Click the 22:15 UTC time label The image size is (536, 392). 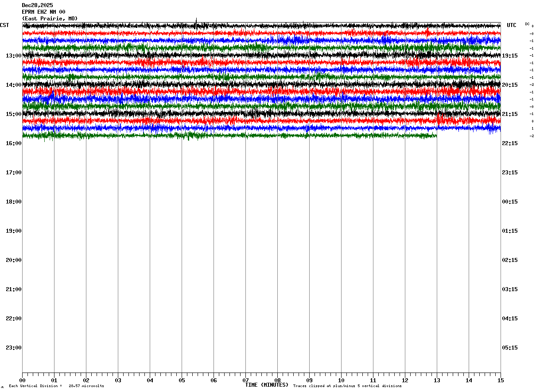pyautogui.click(x=510, y=143)
